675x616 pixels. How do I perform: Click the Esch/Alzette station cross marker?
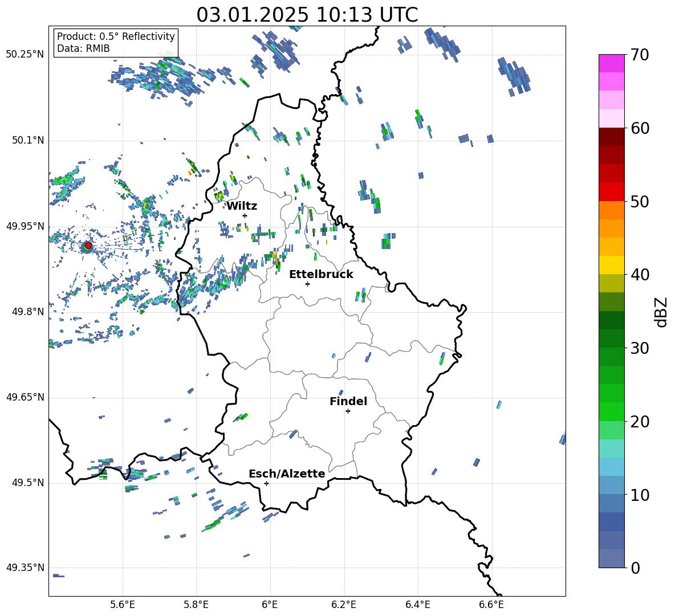click(266, 483)
